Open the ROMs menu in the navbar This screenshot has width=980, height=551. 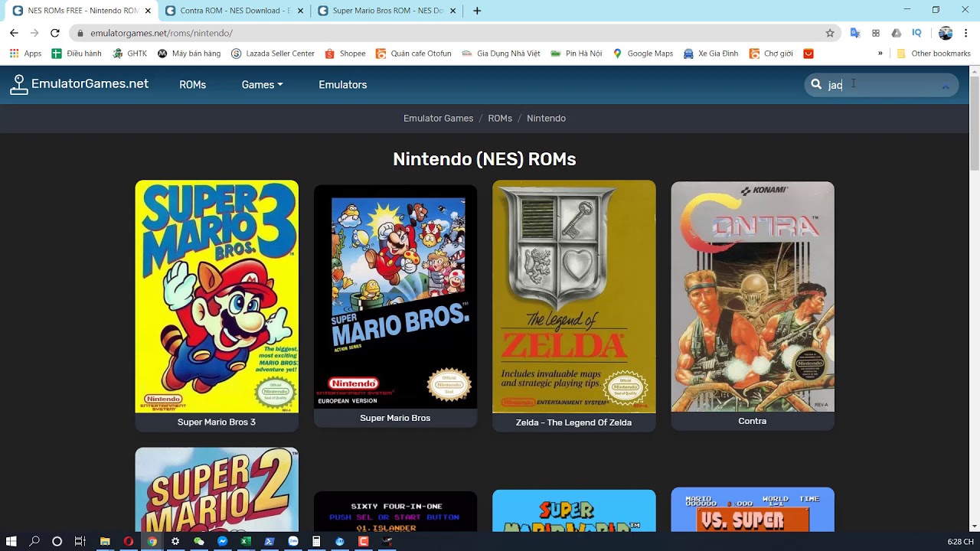click(192, 85)
